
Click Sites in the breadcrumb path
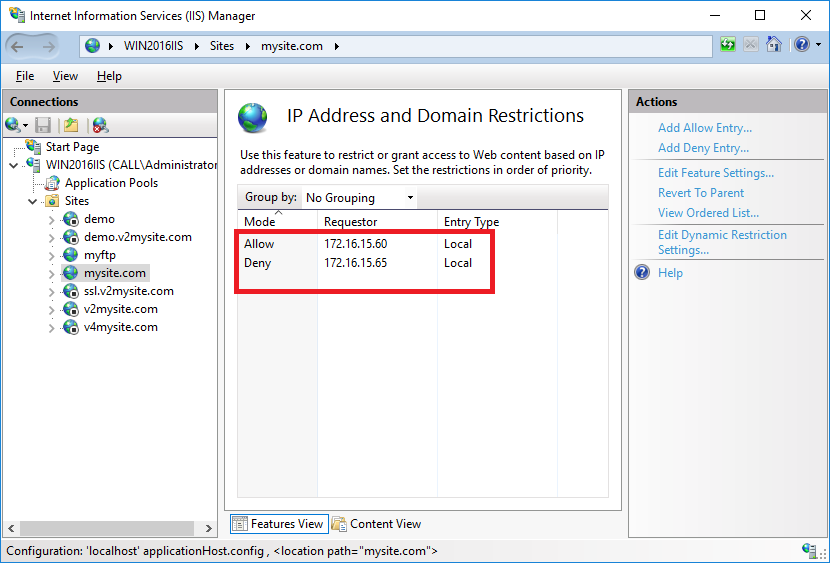(x=221, y=46)
